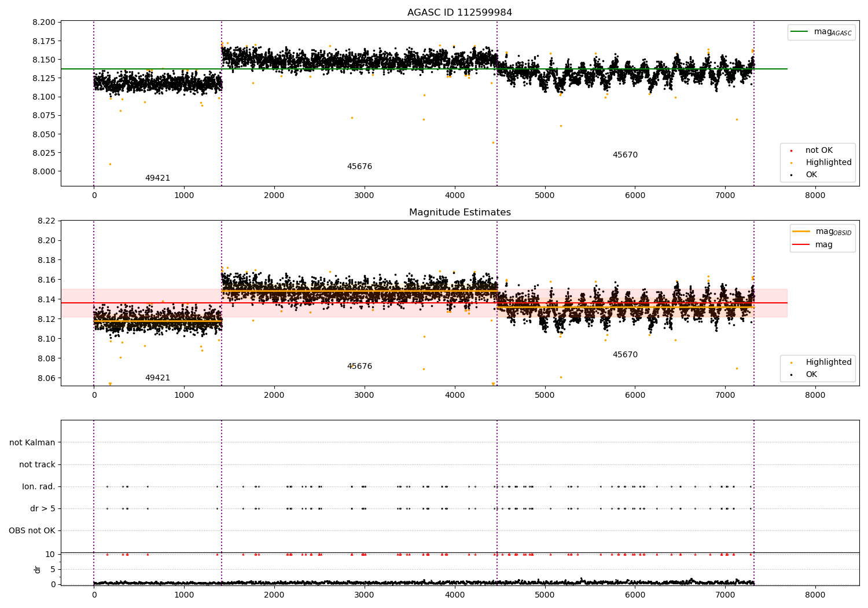The height and width of the screenshot is (608, 868).
Task: Click the 5 tick on the dr axis
Action: [x=53, y=569]
